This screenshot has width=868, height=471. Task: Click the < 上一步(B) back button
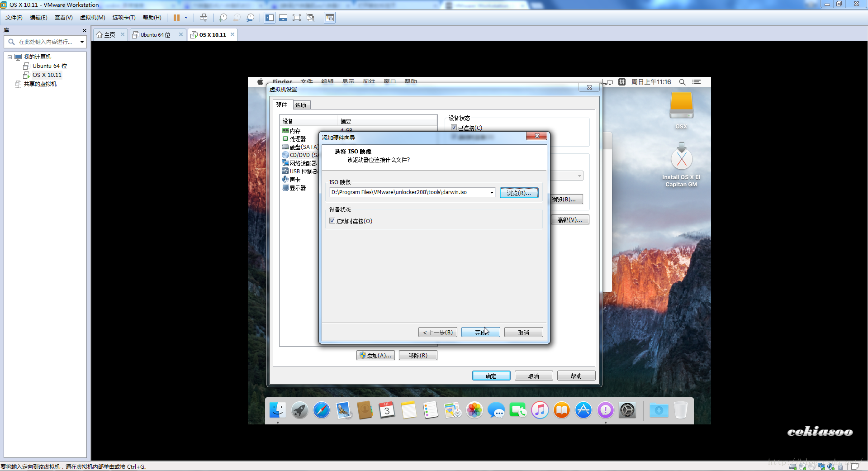438,333
